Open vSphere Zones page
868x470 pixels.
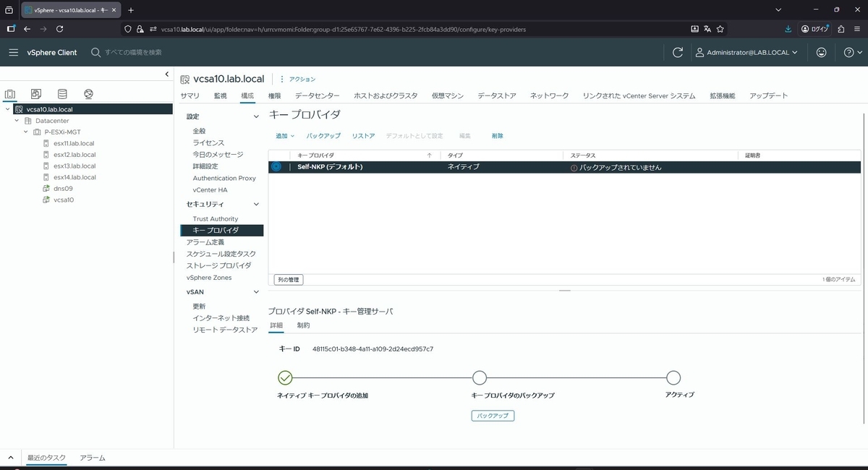pyautogui.click(x=209, y=278)
